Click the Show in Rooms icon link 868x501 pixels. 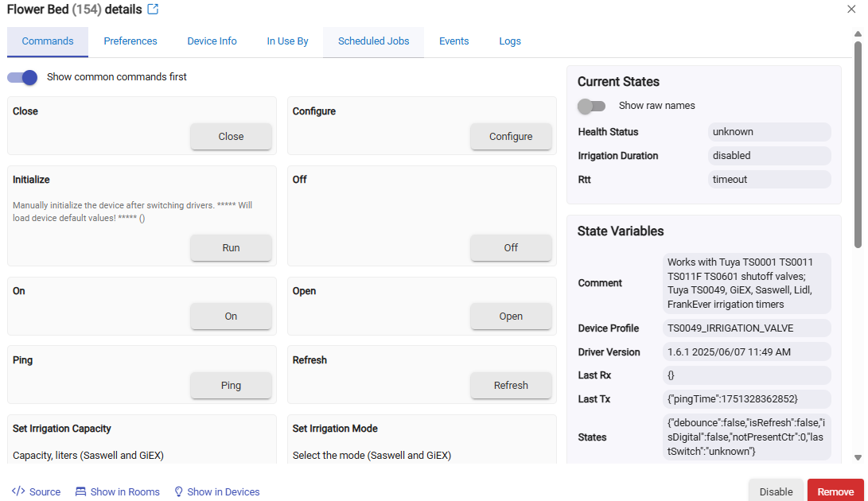point(118,491)
